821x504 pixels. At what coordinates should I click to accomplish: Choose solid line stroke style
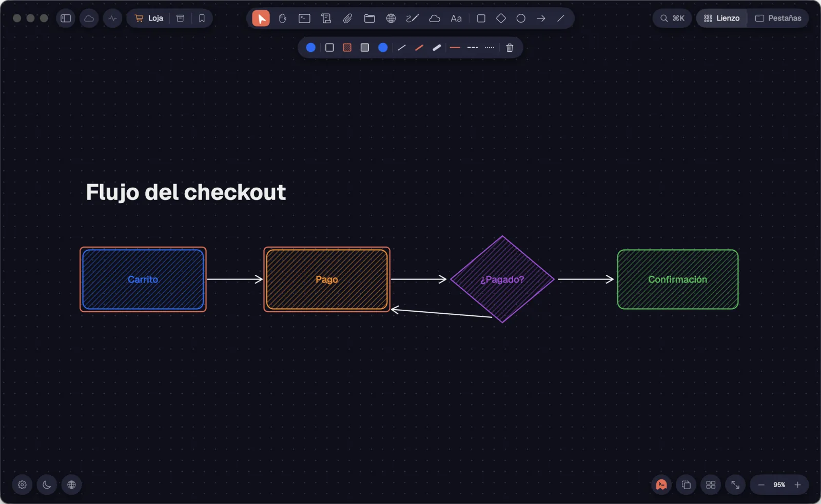point(455,48)
